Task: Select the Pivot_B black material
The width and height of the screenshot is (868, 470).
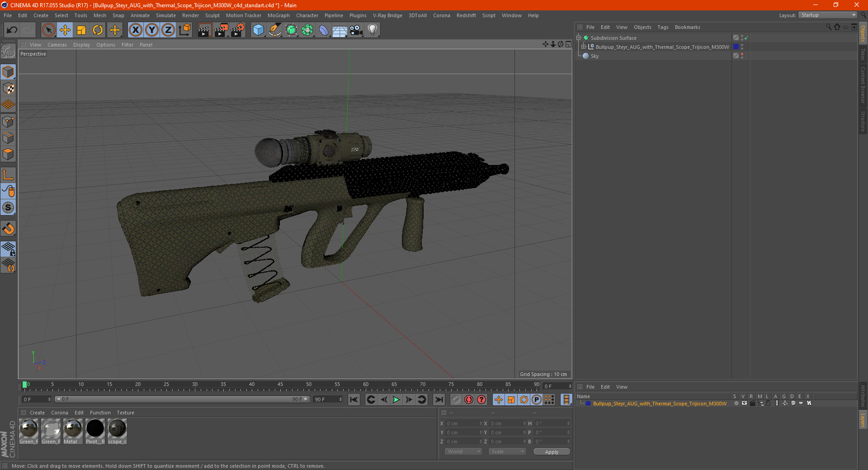Action: [x=95, y=431]
